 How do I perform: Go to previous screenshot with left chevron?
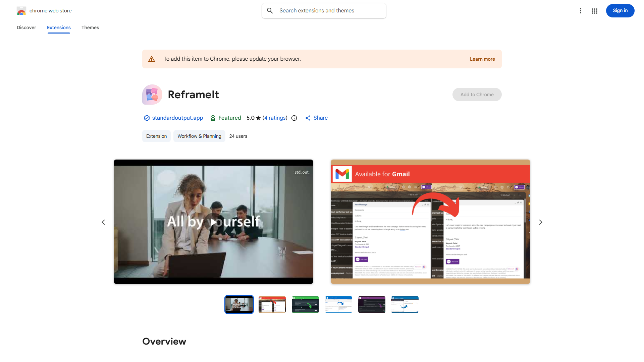pos(103,222)
